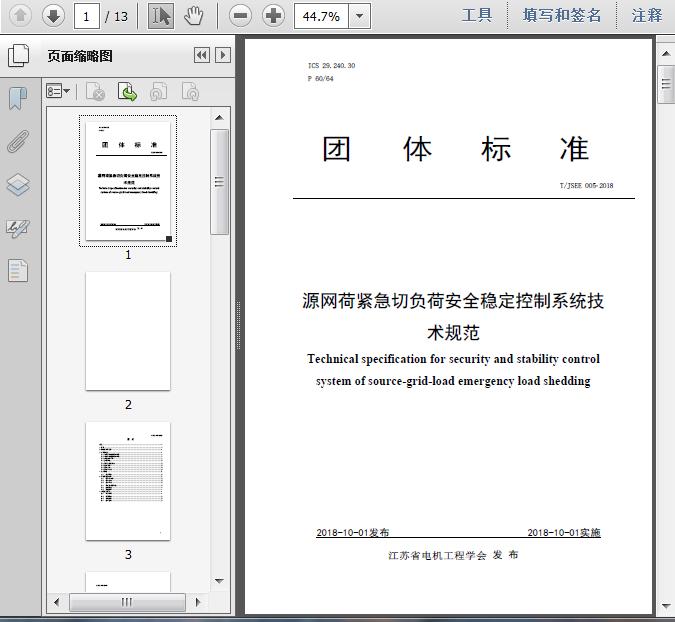
Task: Switch to the hand pan tool
Action: [x=194, y=15]
